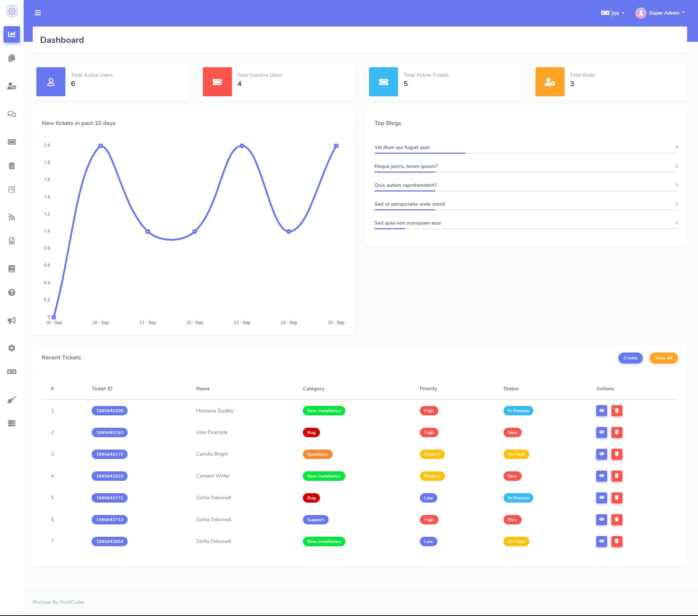View Camille Bright's ticket via eye icon
Viewport: 698px width, 616px height.
[601, 454]
